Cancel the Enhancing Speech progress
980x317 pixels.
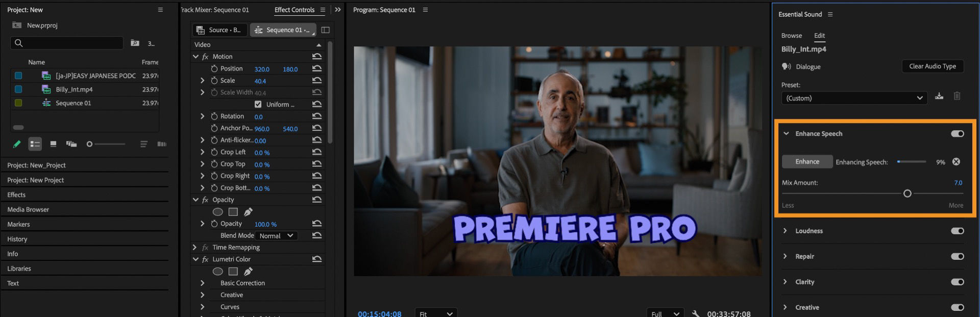tap(956, 162)
